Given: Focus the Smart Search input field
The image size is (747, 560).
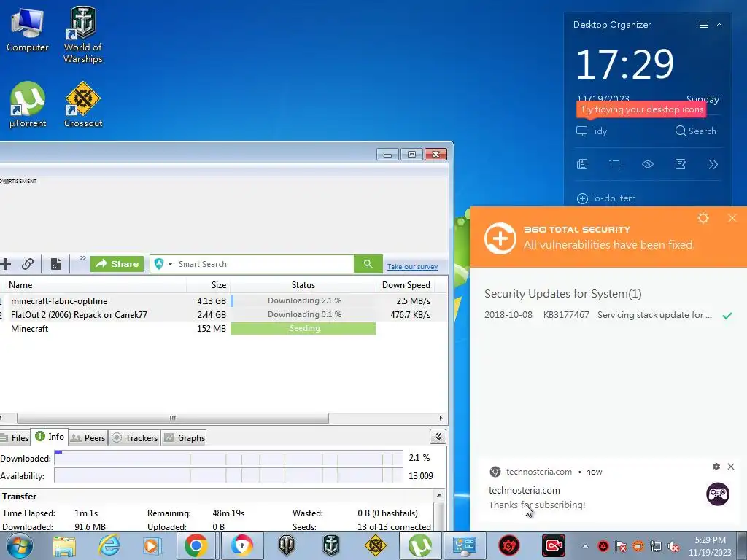Looking at the screenshot, I should coord(264,264).
